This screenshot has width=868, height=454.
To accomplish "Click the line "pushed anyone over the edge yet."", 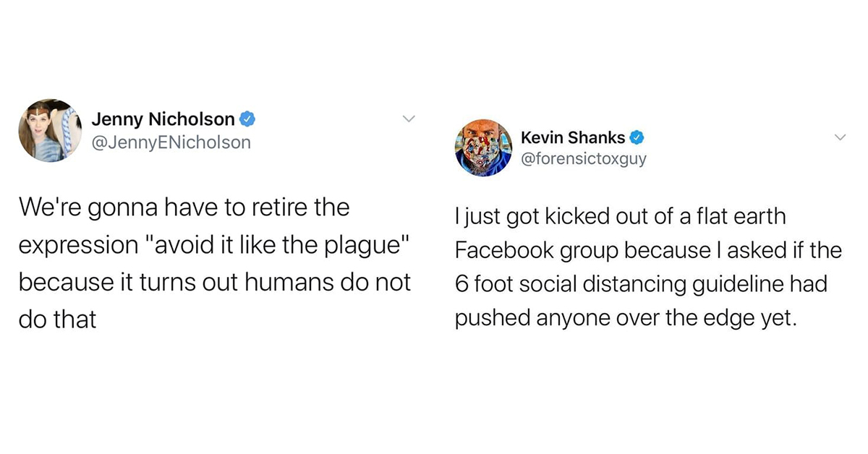I will [x=625, y=318].
